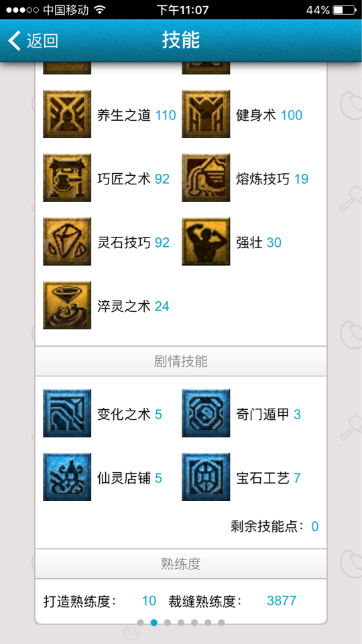Switch to the third page dot
Viewport: 362px width, 644px height.
[168, 623]
